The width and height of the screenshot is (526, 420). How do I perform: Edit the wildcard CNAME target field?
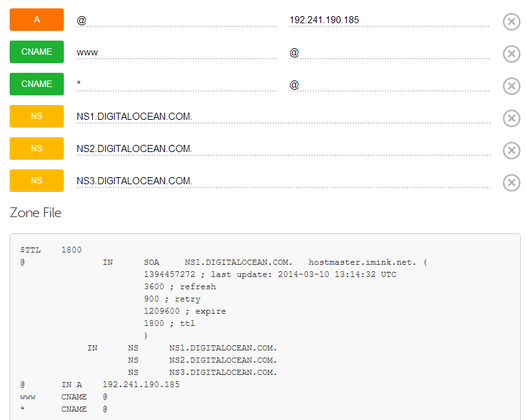pos(389,84)
